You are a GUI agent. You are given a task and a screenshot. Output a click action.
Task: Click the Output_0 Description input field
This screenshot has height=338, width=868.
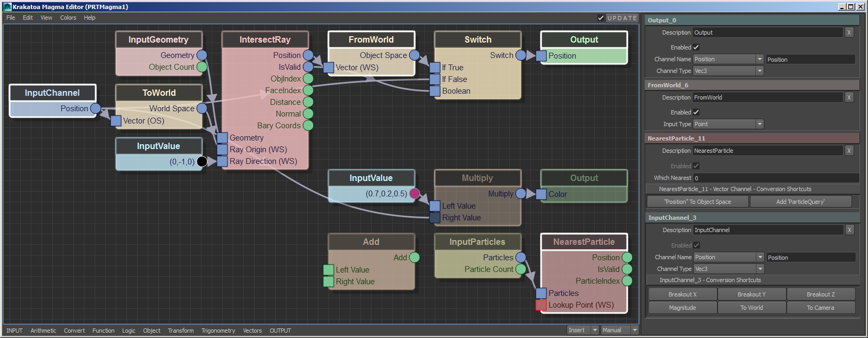768,32
